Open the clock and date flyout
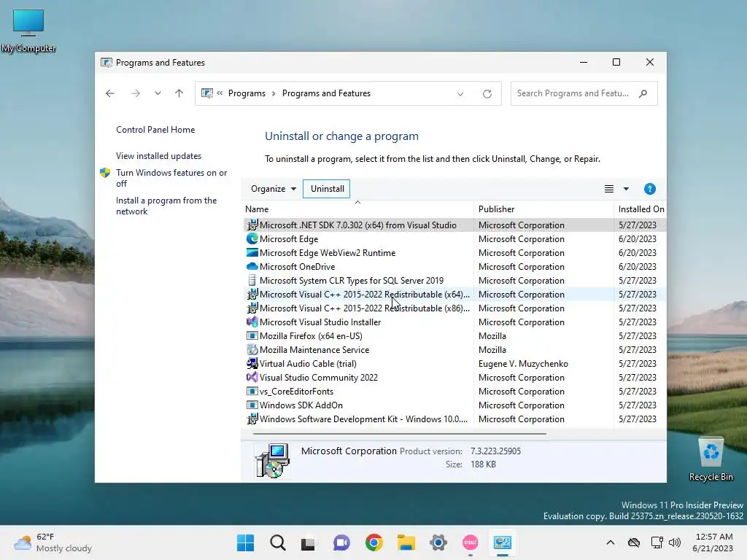Viewport: 747px width, 560px height. (713, 542)
